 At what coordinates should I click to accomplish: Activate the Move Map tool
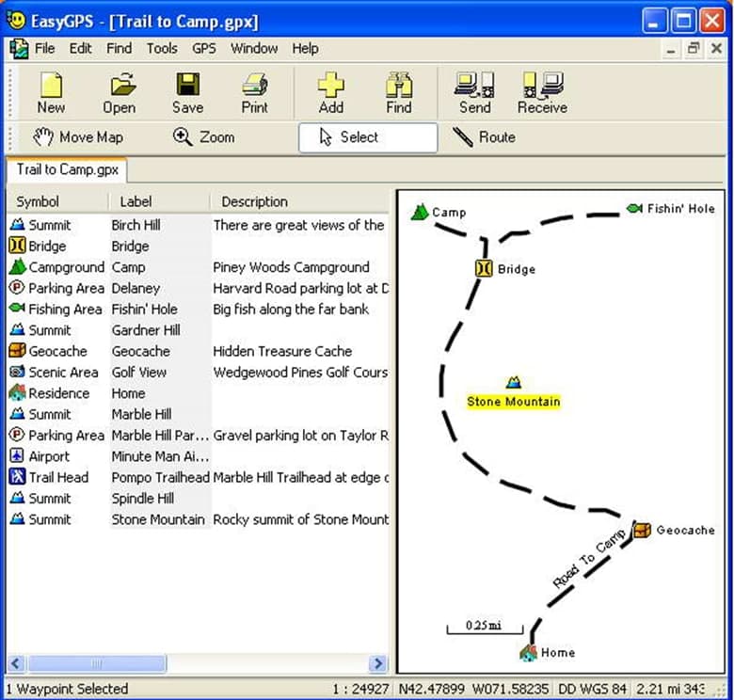[78, 137]
